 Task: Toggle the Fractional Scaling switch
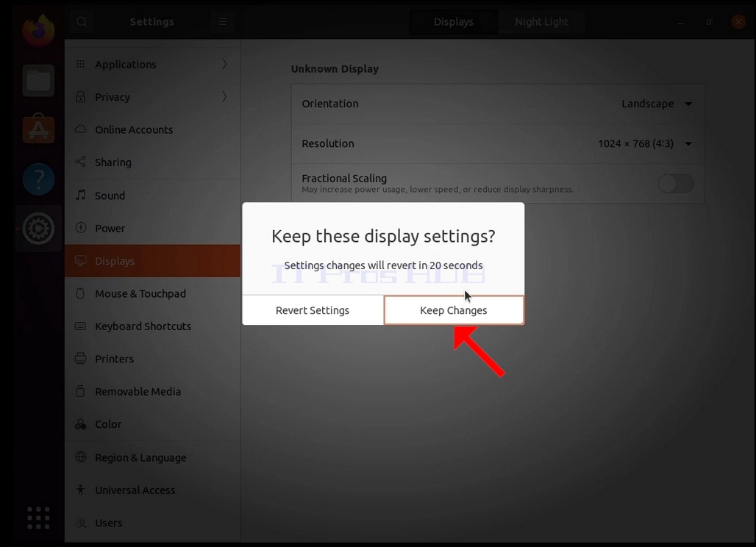pyautogui.click(x=676, y=184)
